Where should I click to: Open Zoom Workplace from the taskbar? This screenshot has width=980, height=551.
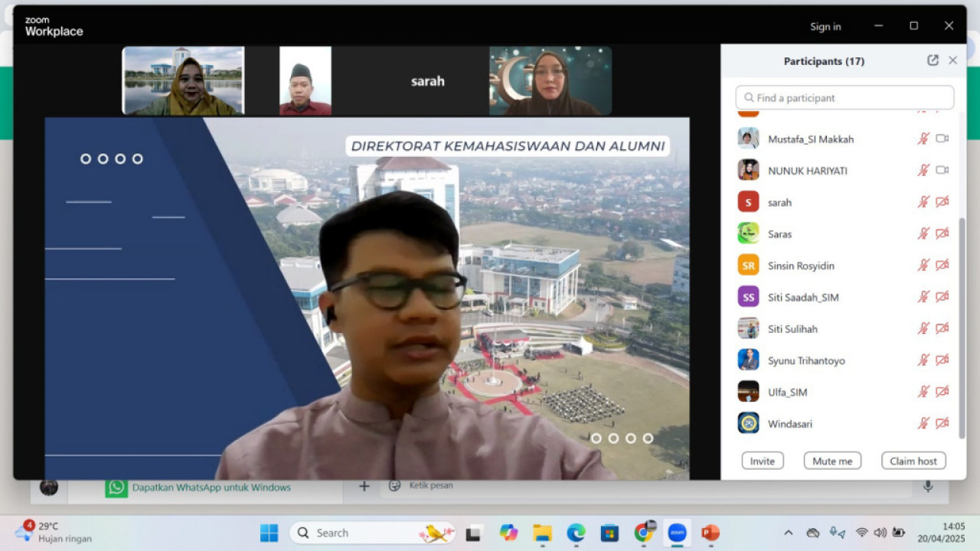point(676,532)
